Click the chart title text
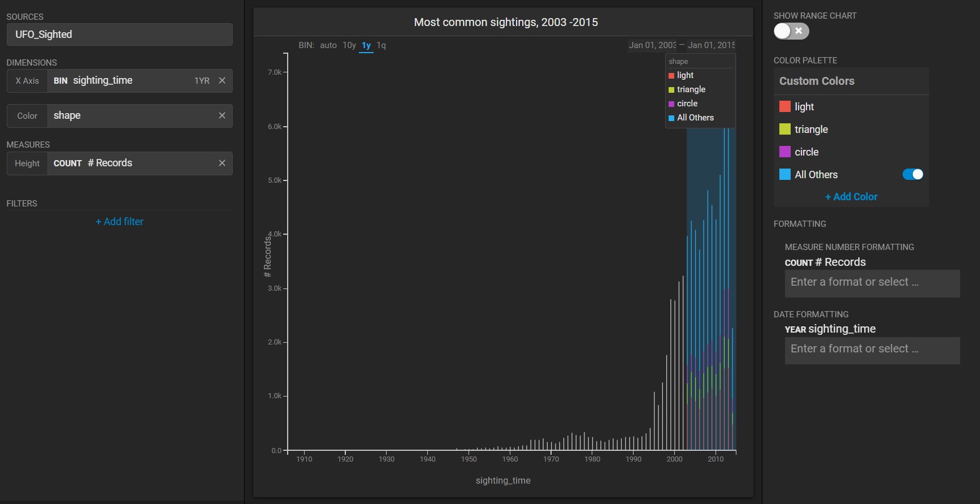The width and height of the screenshot is (980, 504). tap(505, 22)
